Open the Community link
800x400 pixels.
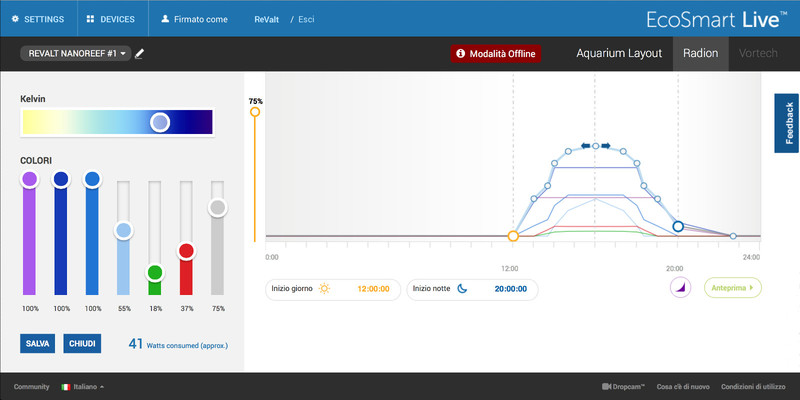tap(32, 387)
